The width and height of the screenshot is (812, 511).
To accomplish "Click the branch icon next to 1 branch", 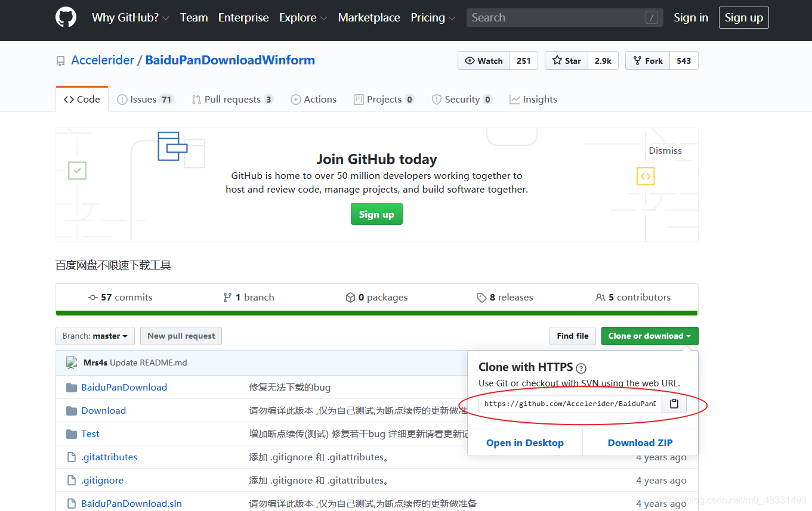I will [227, 298].
